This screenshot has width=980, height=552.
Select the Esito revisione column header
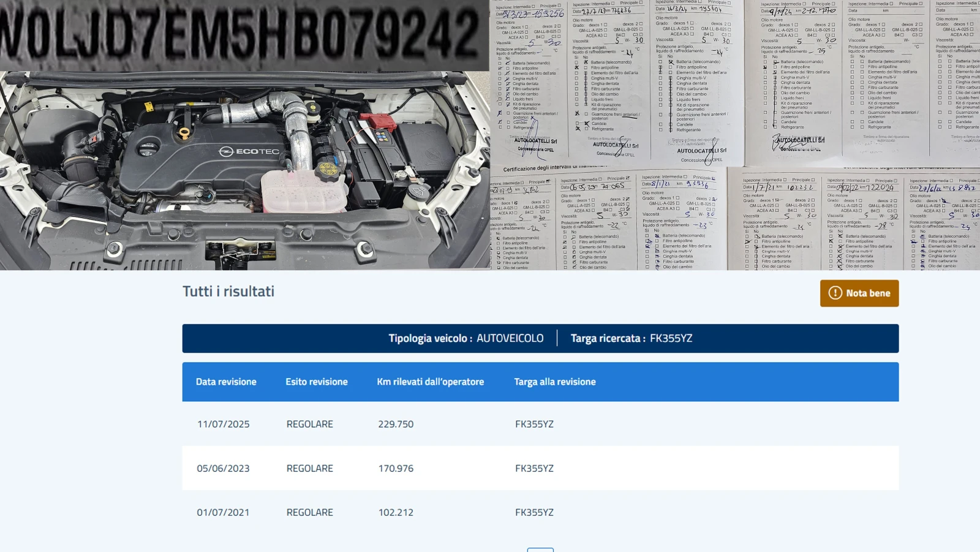tap(316, 382)
